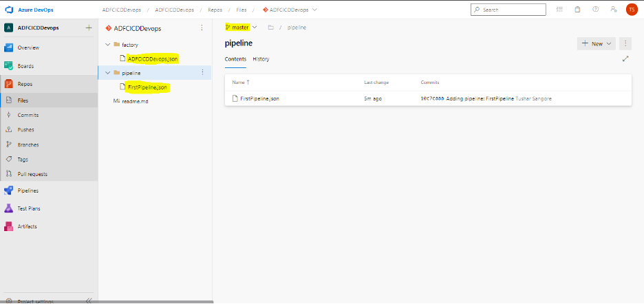Image resolution: width=644 pixels, height=304 pixels.
Task: Click the ADFCICDDevops project avatar tile
Action: [x=9, y=28]
